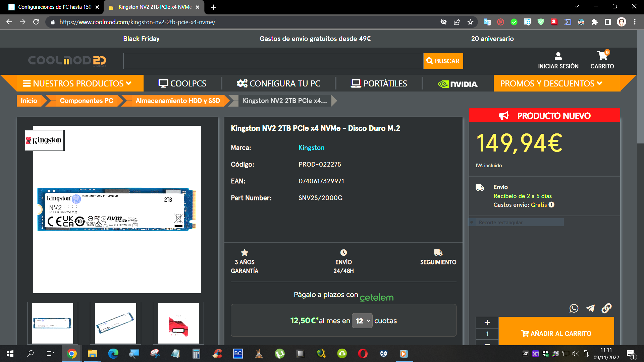Add product with Añadir al Carrito
This screenshot has width=644, height=362.
click(x=556, y=333)
